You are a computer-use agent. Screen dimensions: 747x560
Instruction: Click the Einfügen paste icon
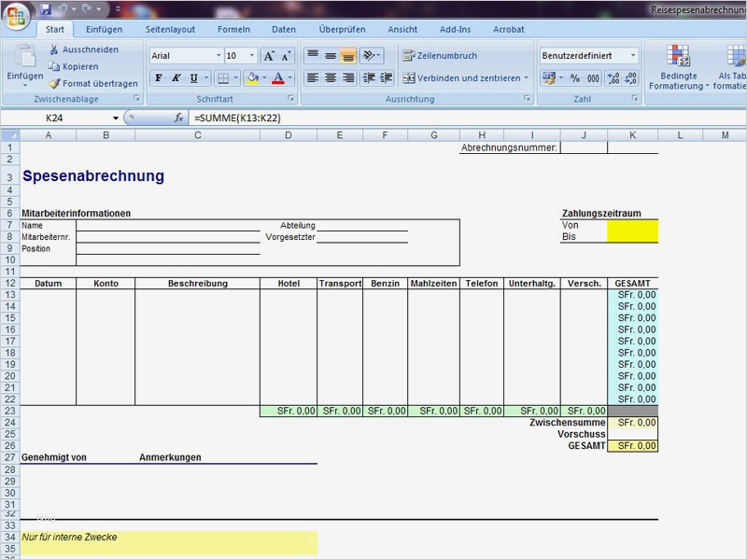25,56
